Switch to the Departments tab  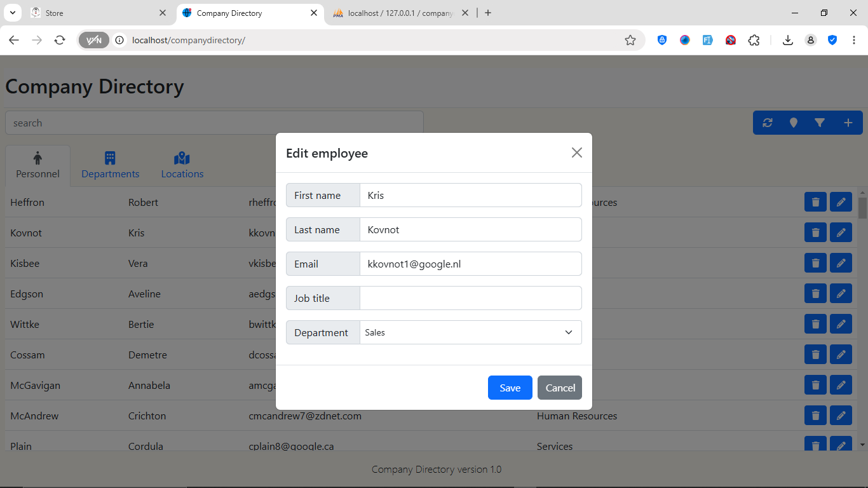[110, 165]
